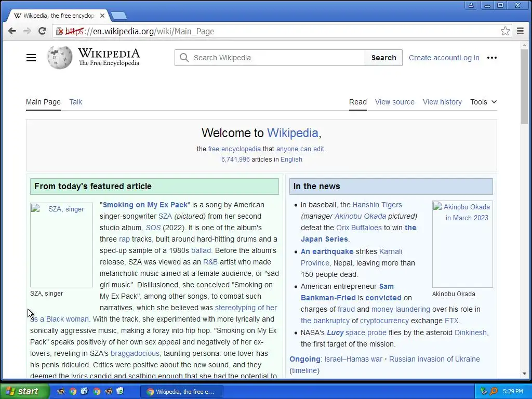Click the green shield tray icon

484,391
